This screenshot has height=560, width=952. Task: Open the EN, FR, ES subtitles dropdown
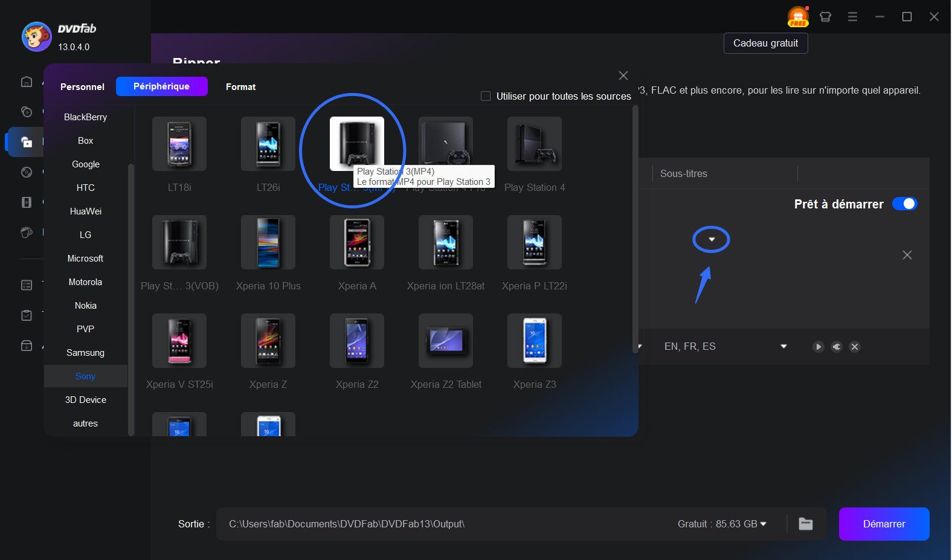click(x=783, y=347)
